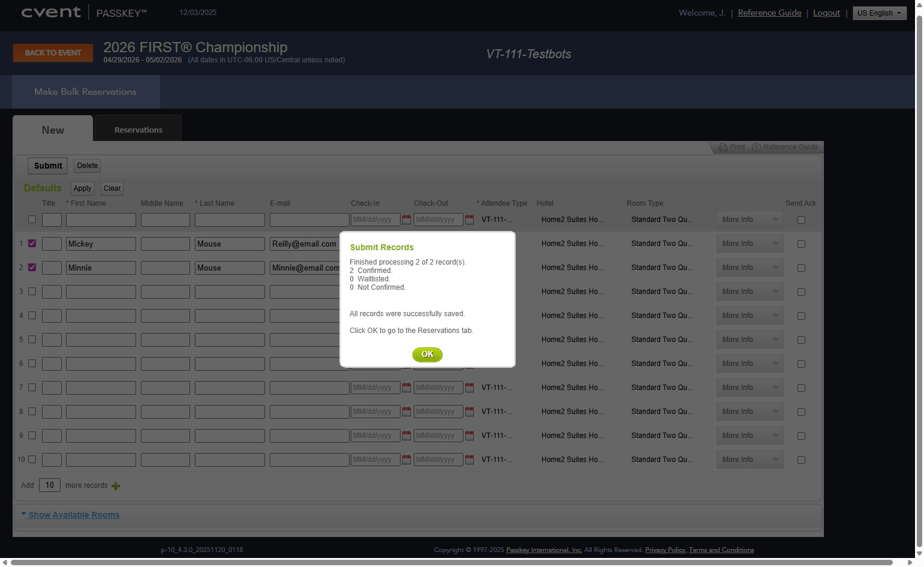Expand More Info dropdown for row 4
The image size is (924, 567).
pos(750,316)
